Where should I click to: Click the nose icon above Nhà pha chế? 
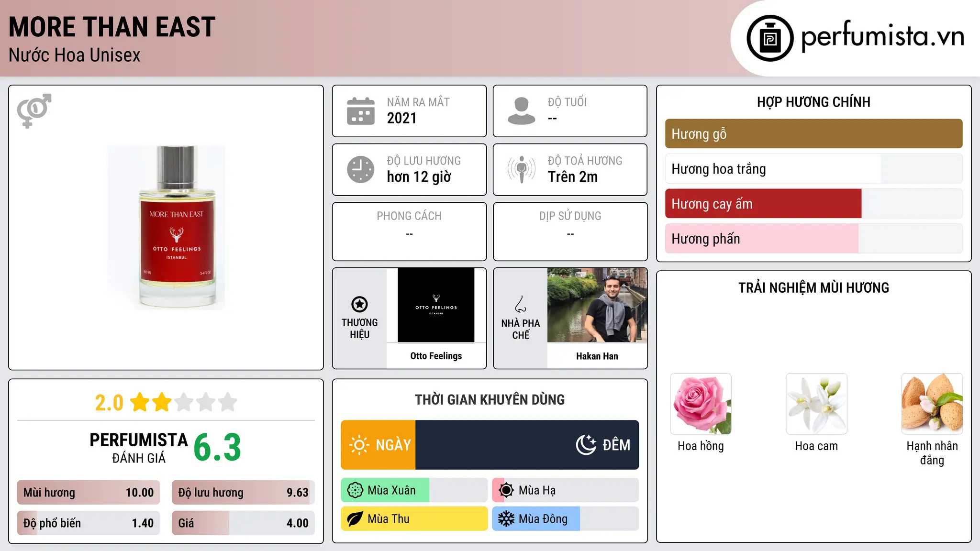(521, 304)
